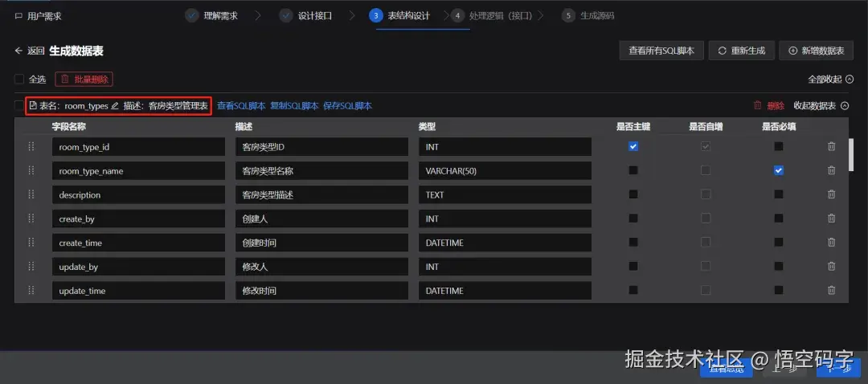The height and width of the screenshot is (384, 868).
Task: Edit field name room_type_id input
Action: point(138,147)
